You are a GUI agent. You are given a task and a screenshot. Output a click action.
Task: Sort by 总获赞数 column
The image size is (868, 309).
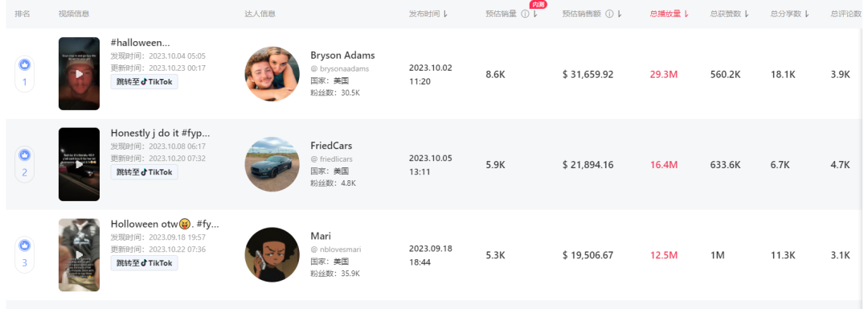point(730,14)
